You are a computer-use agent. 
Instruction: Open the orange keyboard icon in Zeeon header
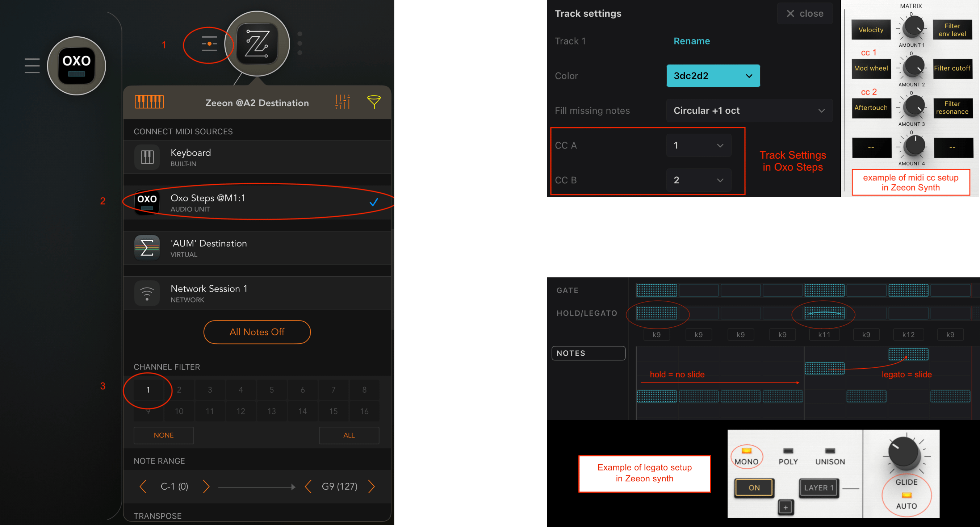tap(150, 102)
